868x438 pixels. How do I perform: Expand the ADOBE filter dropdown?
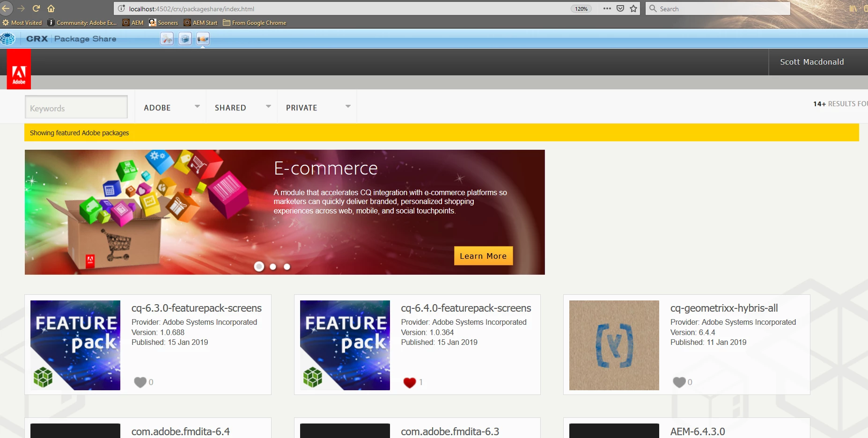click(x=172, y=107)
